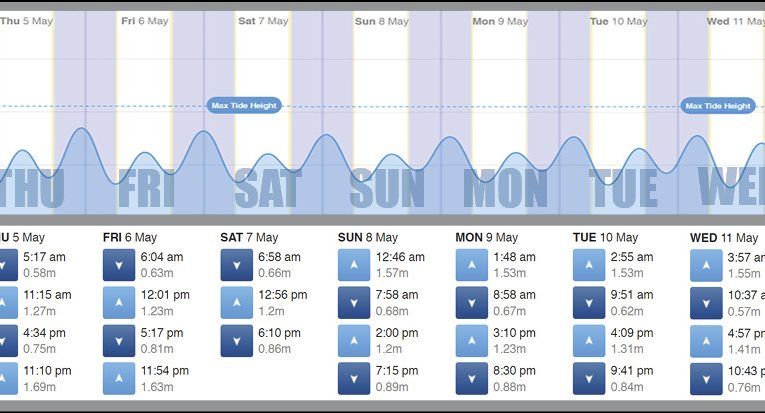This screenshot has width=765, height=413.
Task: Select Sunday 12:46 am high tide arrow icon
Action: click(x=354, y=264)
